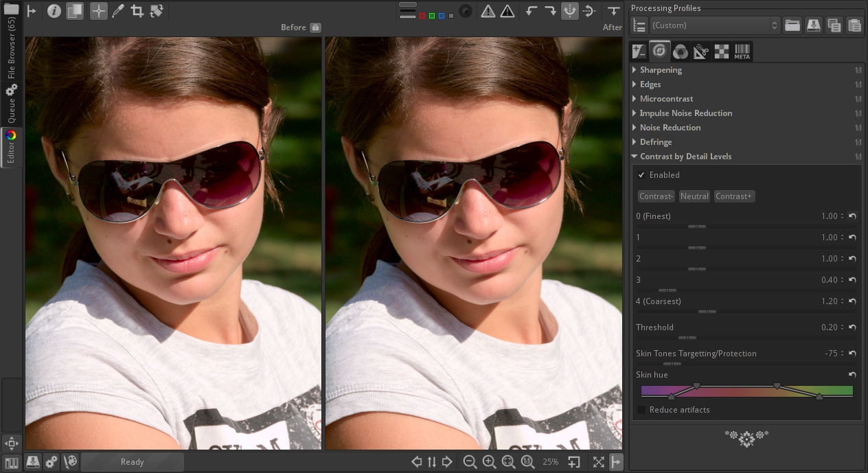The image size is (868, 473).
Task: Select the Crop tool in the toolbar
Action: pyautogui.click(x=137, y=11)
